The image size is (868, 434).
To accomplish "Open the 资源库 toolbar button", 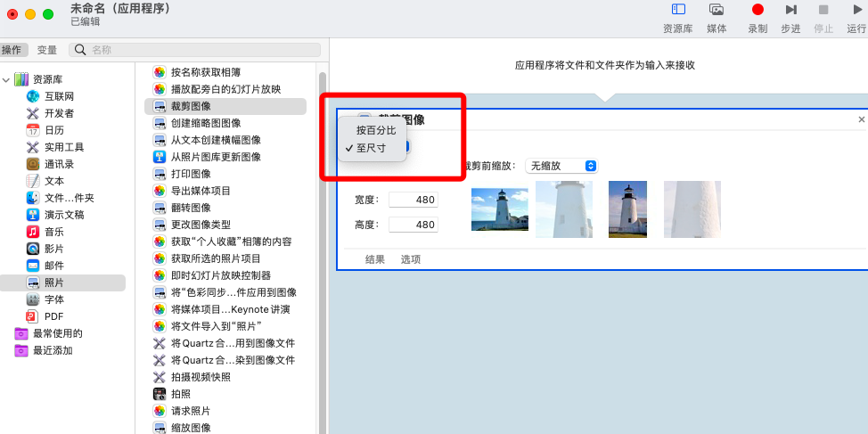I will tap(678, 18).
